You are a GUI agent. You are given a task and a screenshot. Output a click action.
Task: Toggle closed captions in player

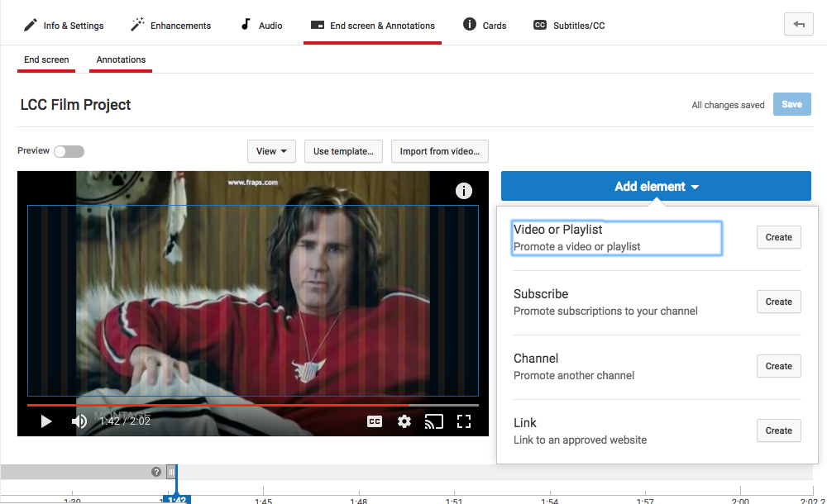pyautogui.click(x=375, y=421)
